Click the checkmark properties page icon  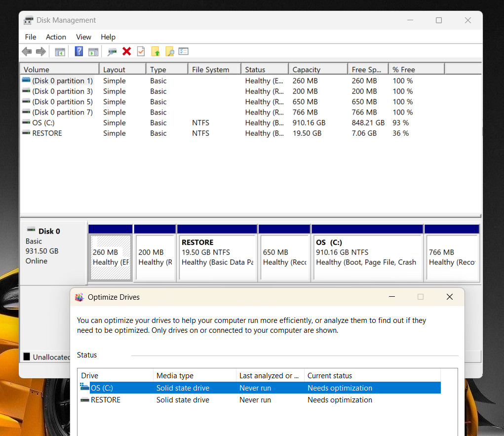(x=141, y=51)
